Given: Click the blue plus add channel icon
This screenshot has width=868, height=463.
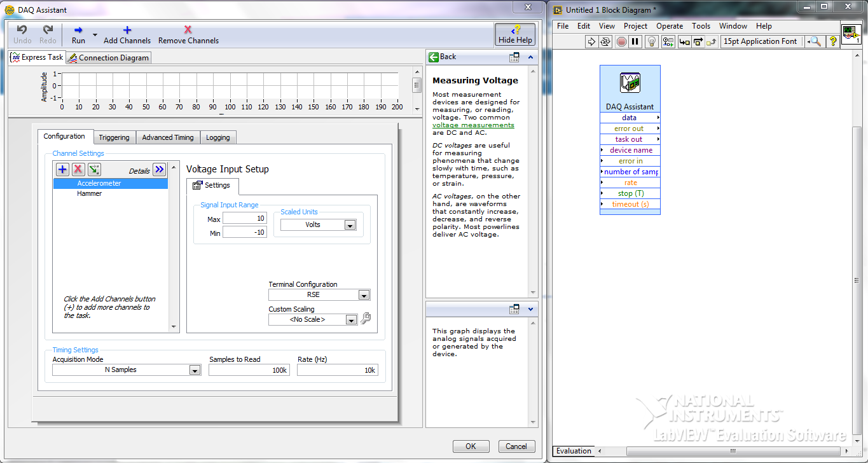Looking at the screenshot, I should pos(62,169).
